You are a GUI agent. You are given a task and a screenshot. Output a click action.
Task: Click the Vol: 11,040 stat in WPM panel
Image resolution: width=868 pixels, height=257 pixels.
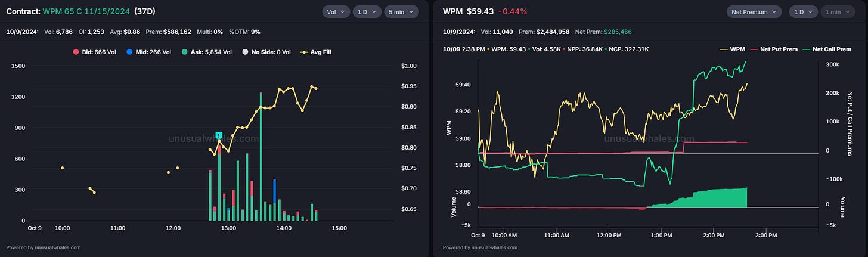point(497,32)
